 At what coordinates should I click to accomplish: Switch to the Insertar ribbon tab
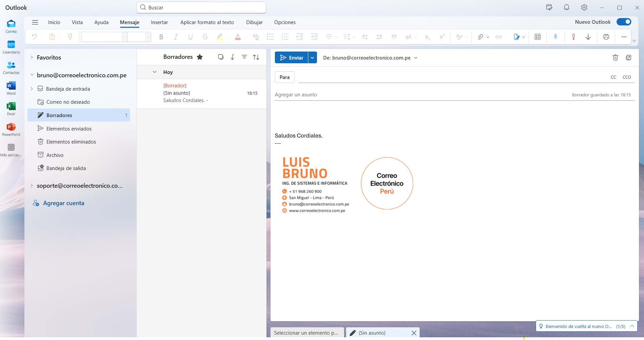coord(159,22)
